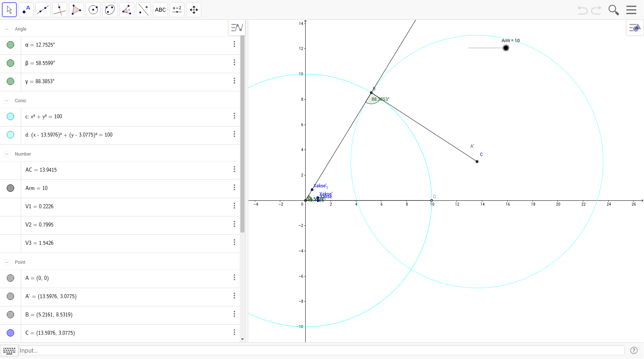This screenshot has height=359, width=644.
Task: Open the virtual keyboard
Action: (x=9, y=350)
